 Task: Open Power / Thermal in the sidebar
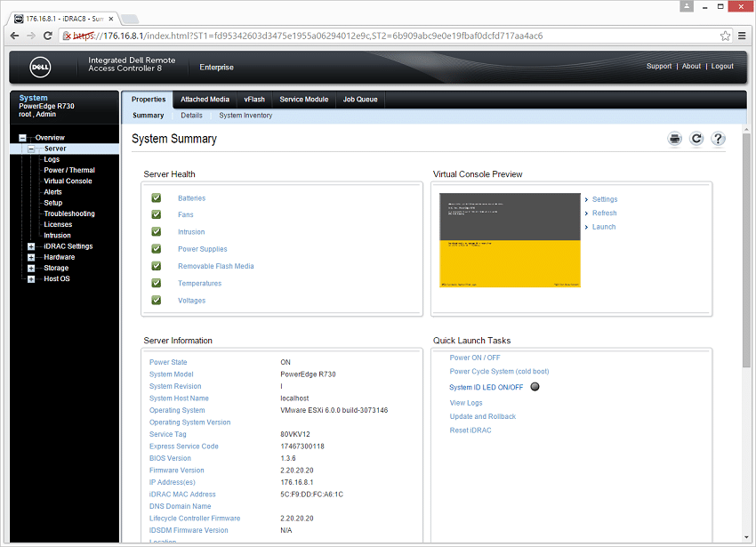click(69, 170)
